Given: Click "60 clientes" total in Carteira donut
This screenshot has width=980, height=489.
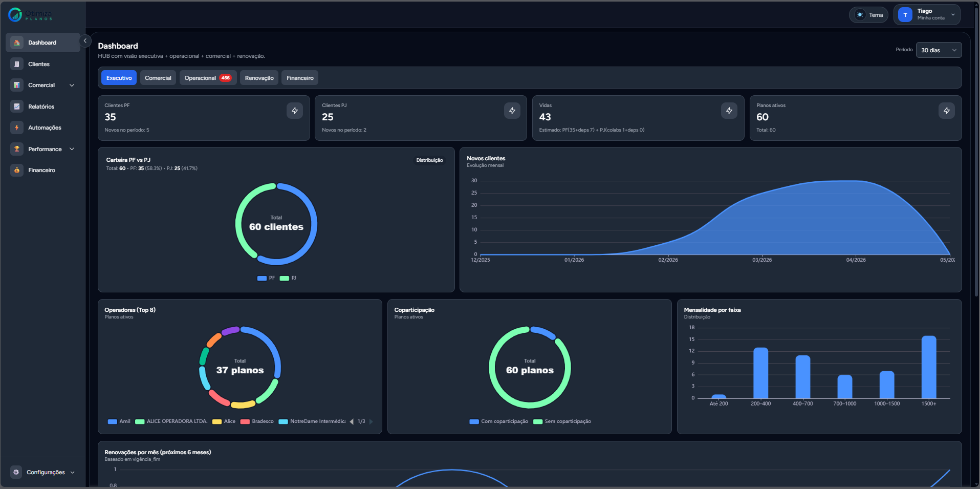Looking at the screenshot, I should pos(276,227).
